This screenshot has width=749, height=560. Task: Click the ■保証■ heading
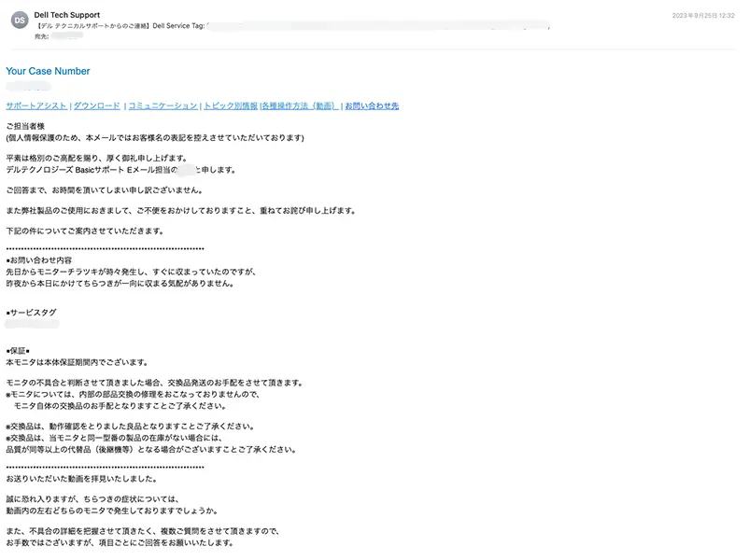[x=18, y=351]
